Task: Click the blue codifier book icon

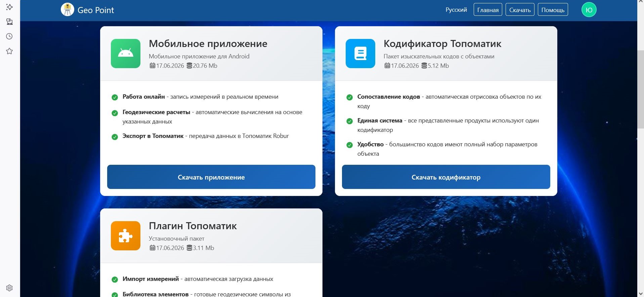Action: pos(360,53)
